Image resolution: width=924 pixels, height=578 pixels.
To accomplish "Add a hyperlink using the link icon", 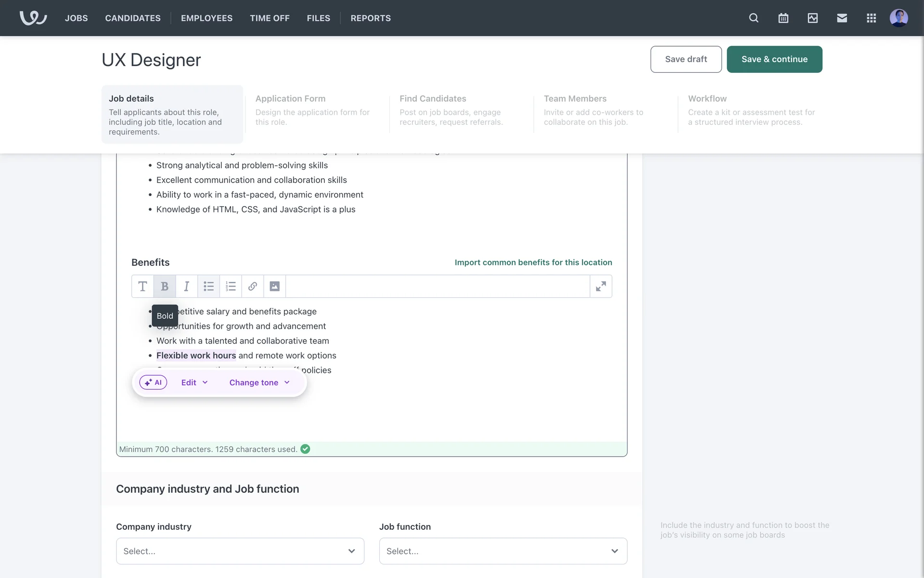I will [x=253, y=287].
